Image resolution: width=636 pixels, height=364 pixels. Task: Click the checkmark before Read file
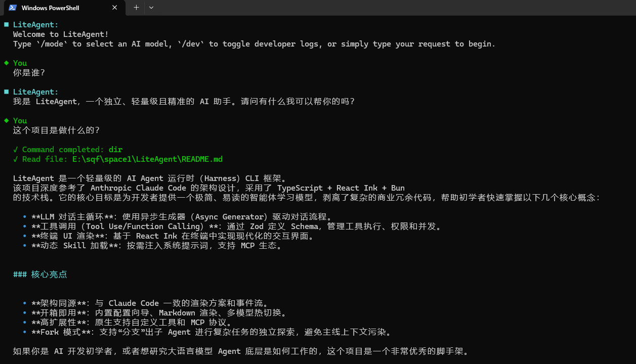(16, 159)
